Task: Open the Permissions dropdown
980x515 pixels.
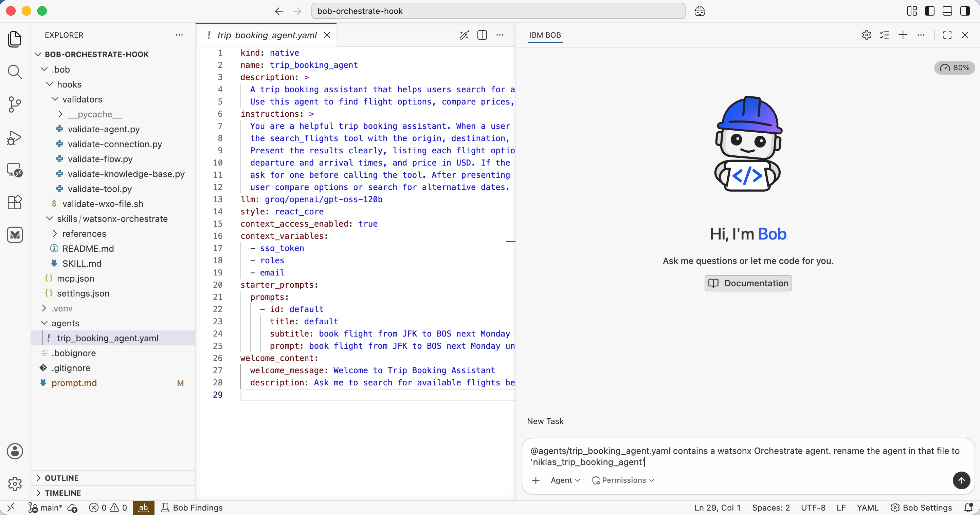Action: coord(623,480)
